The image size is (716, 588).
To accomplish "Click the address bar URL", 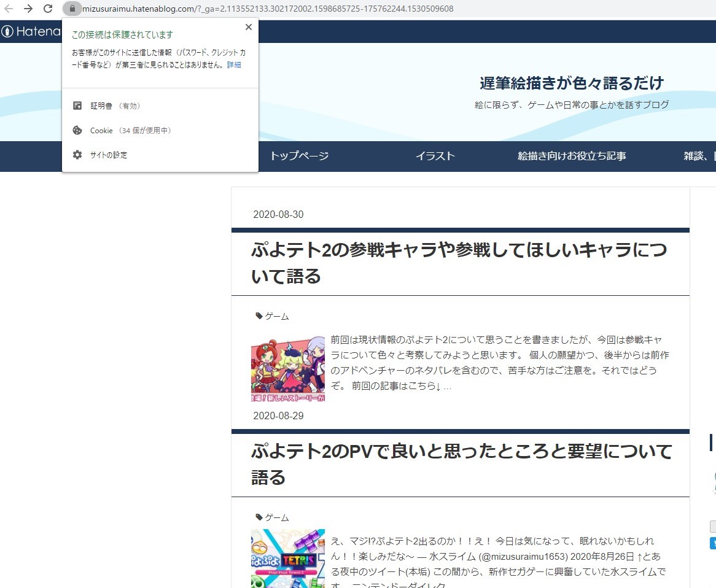I will [268, 9].
